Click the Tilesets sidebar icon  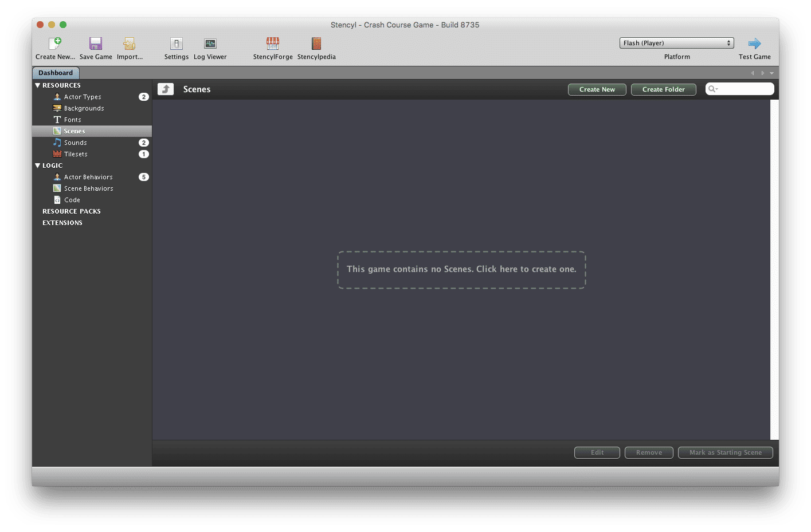point(57,154)
